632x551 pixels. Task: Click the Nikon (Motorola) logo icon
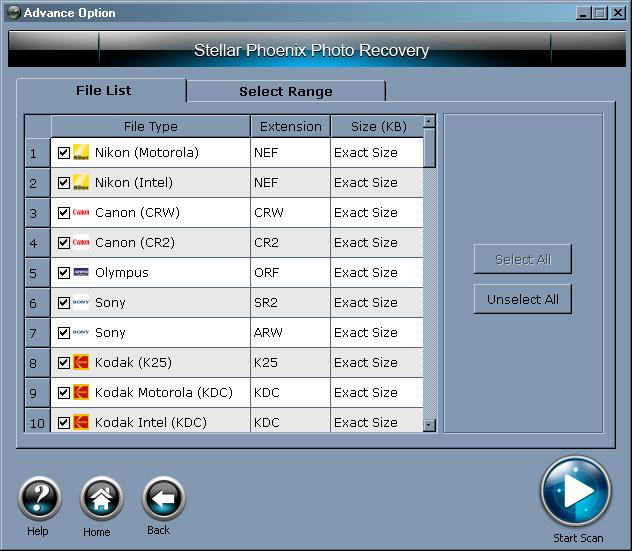(81, 152)
